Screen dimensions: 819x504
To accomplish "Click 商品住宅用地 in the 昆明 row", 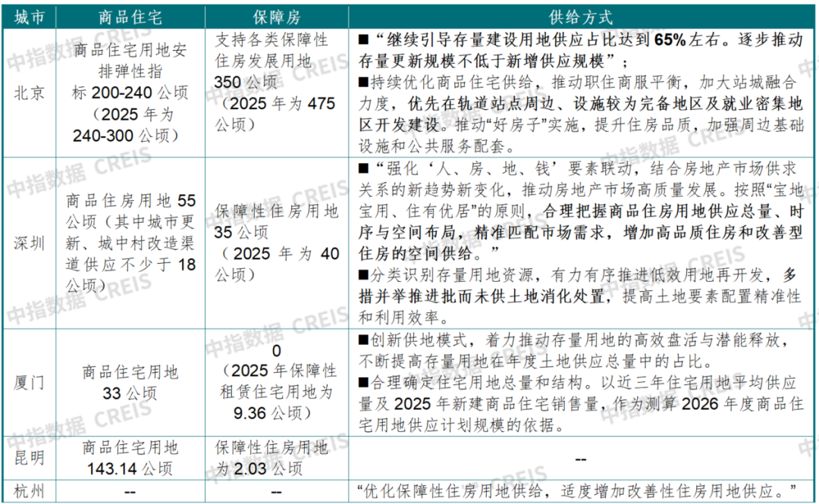I will tap(130, 447).
